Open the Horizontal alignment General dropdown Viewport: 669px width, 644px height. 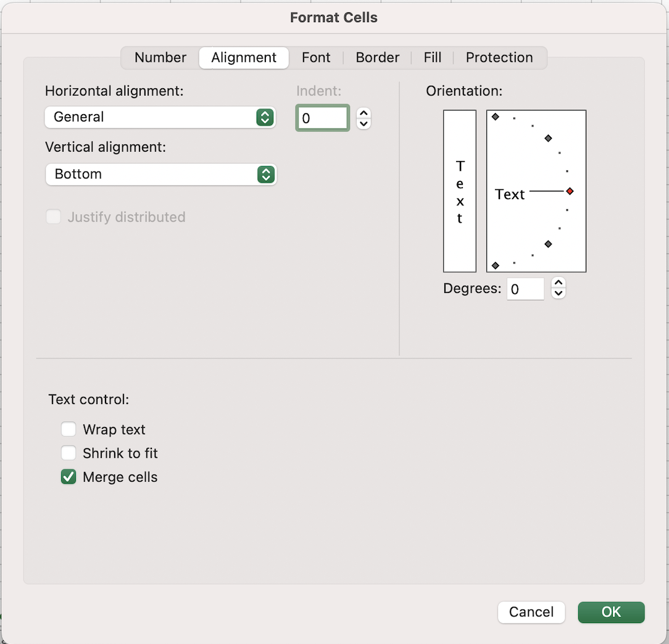coord(160,117)
